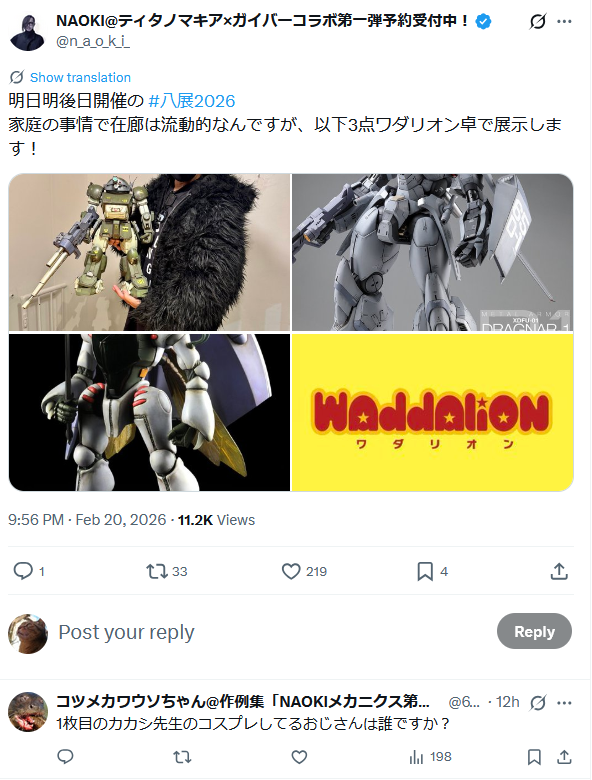This screenshot has width=592, height=780.
Task: Click the gray Reply button
Action: tap(534, 631)
